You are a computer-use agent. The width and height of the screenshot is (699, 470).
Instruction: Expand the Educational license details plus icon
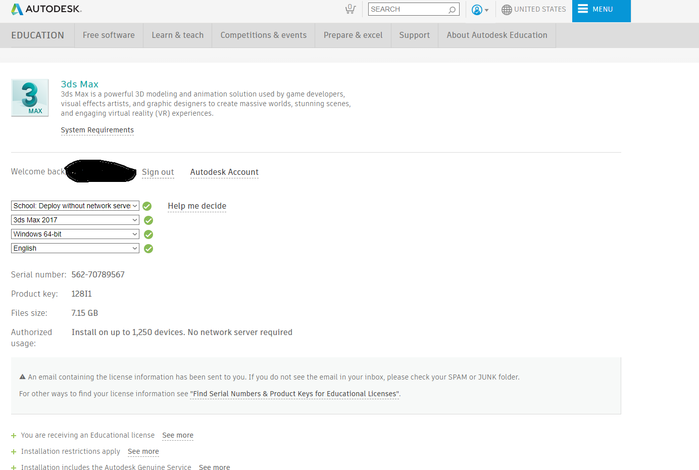[x=13, y=435]
